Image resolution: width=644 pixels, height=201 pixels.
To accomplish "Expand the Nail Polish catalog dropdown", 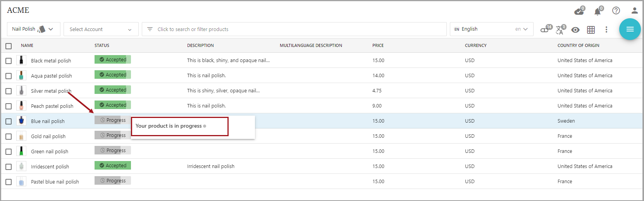I will (33, 29).
